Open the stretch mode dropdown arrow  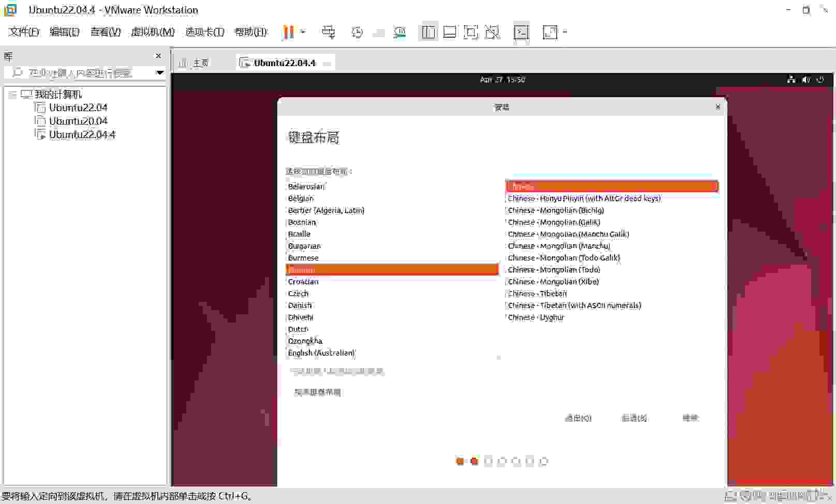click(x=565, y=32)
